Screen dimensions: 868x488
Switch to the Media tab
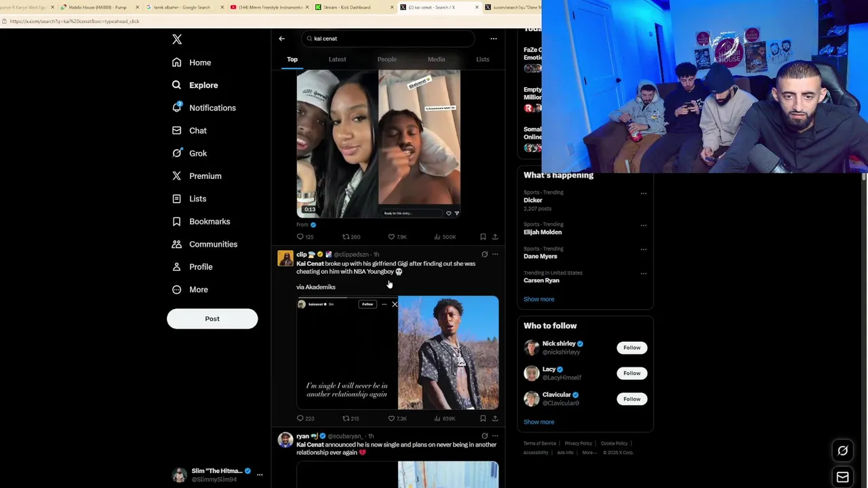click(436, 59)
